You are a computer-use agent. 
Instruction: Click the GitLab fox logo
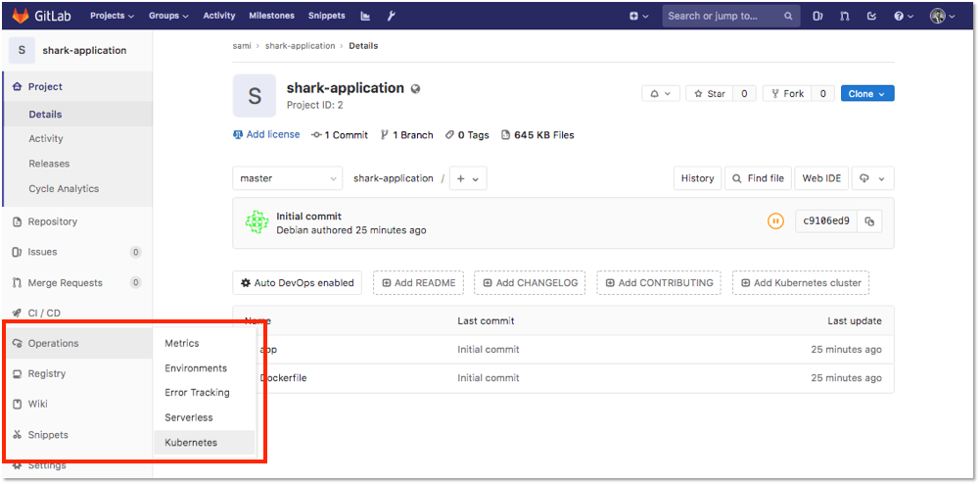coord(21,16)
